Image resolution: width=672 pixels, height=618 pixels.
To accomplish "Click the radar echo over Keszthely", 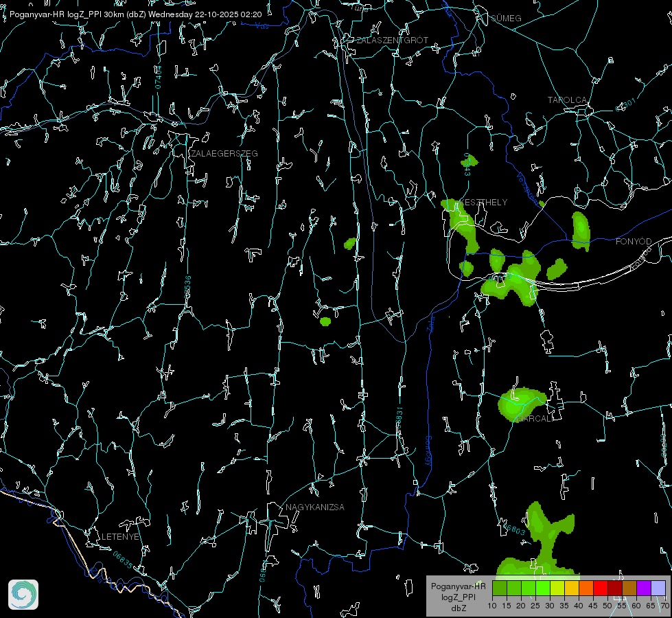I will pyautogui.click(x=462, y=223).
